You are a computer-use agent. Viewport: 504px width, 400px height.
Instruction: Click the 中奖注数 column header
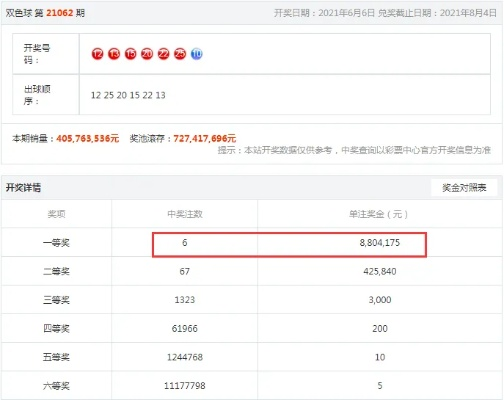[185, 214]
